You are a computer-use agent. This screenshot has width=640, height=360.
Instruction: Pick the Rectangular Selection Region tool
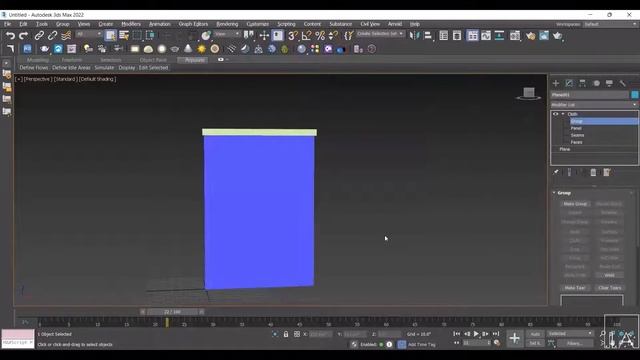tap(137, 36)
